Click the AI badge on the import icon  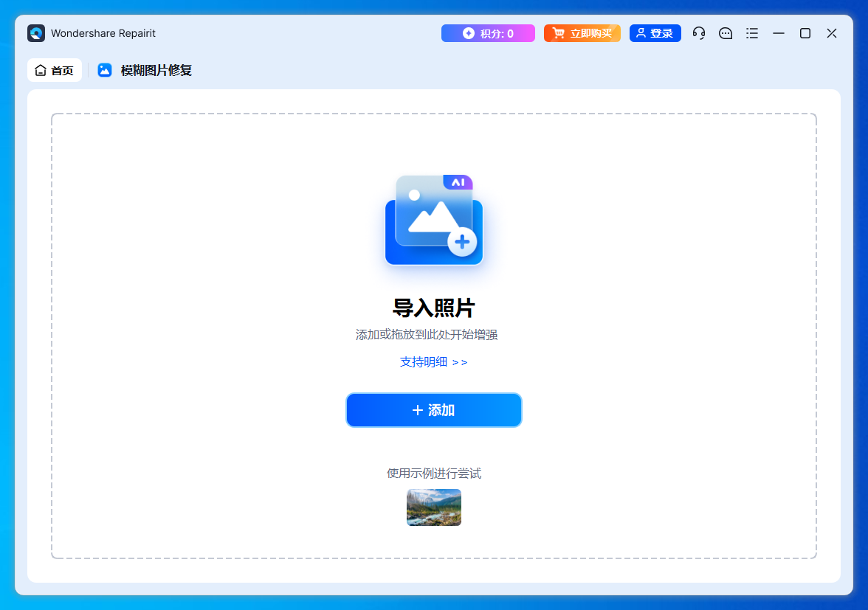(458, 181)
